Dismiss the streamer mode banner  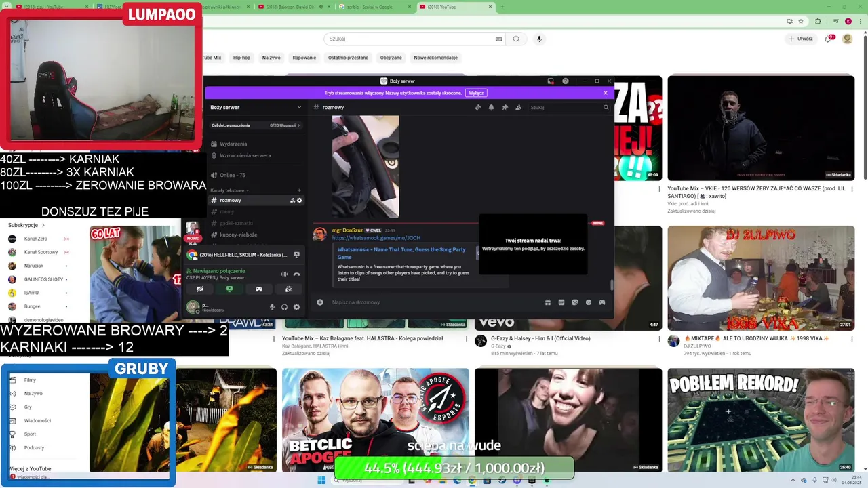coord(606,93)
